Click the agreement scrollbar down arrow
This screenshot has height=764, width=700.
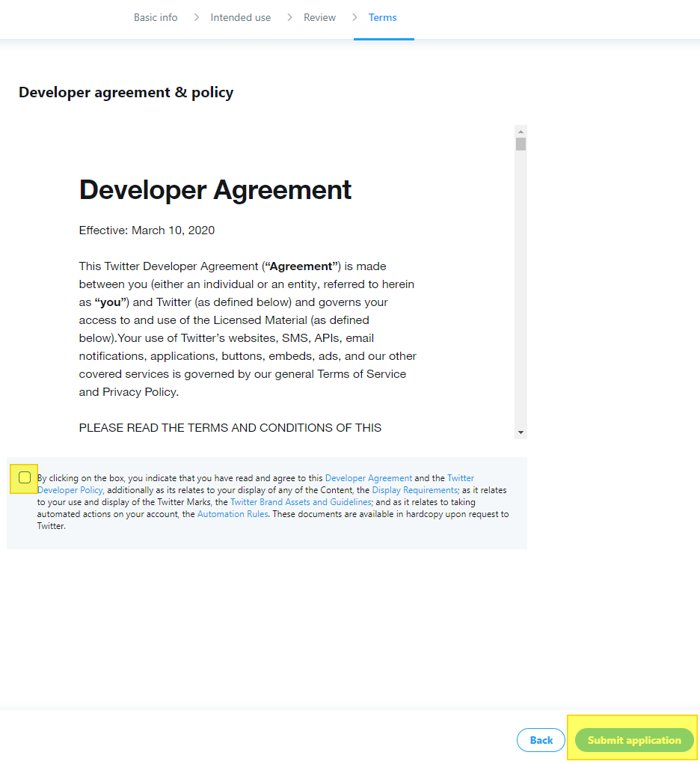[521, 433]
